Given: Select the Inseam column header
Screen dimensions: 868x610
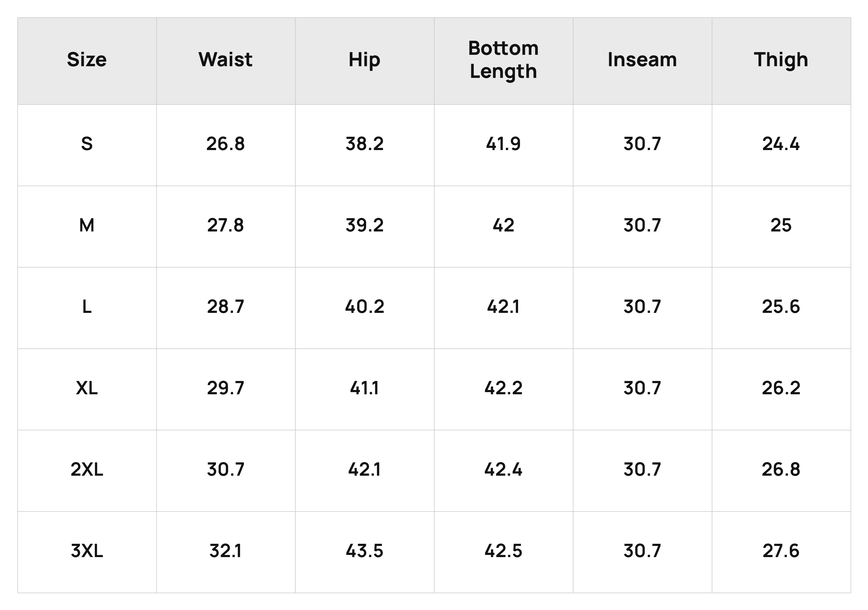Looking at the screenshot, I should (642, 60).
